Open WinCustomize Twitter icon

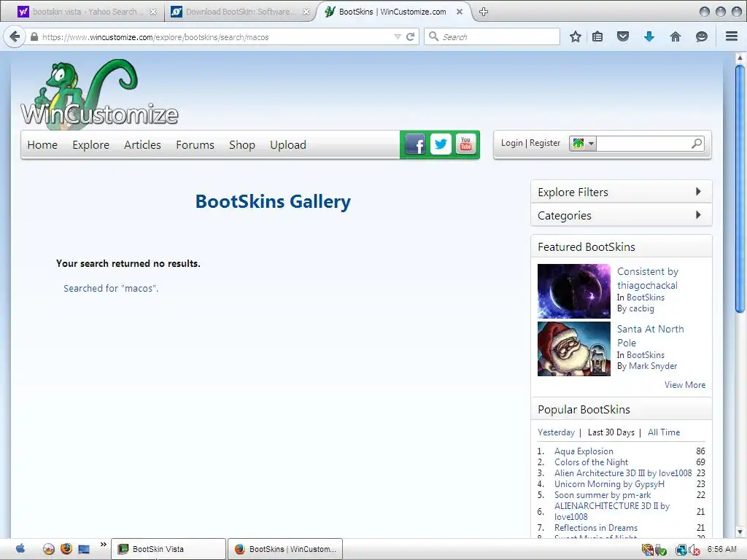(x=441, y=144)
